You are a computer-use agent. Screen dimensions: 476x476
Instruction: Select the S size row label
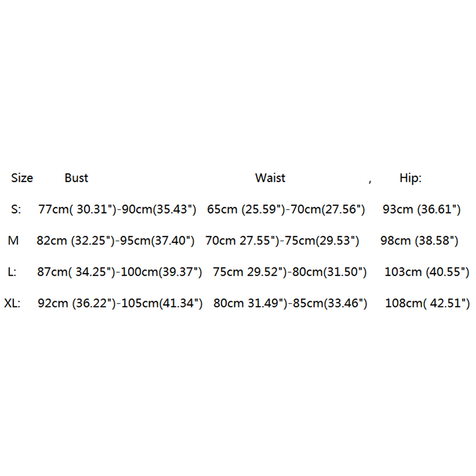click(16, 209)
